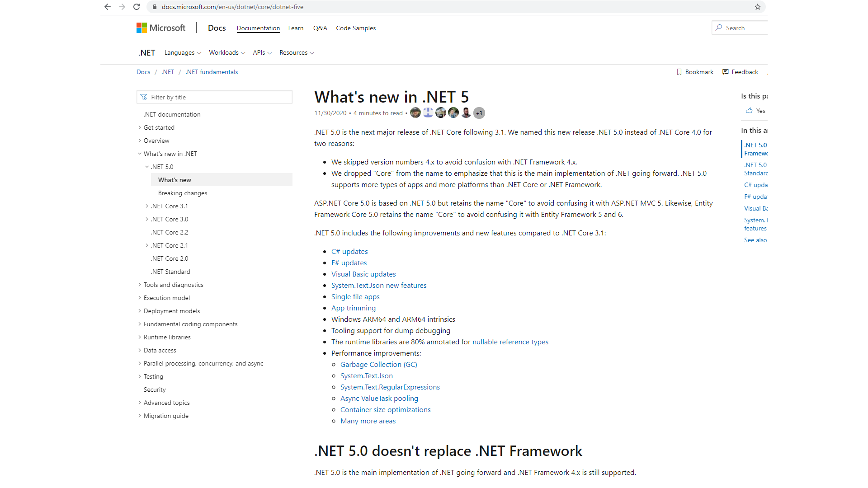Click the Filter by title search input field
Image resolution: width=868 pixels, height=488 pixels.
point(214,97)
